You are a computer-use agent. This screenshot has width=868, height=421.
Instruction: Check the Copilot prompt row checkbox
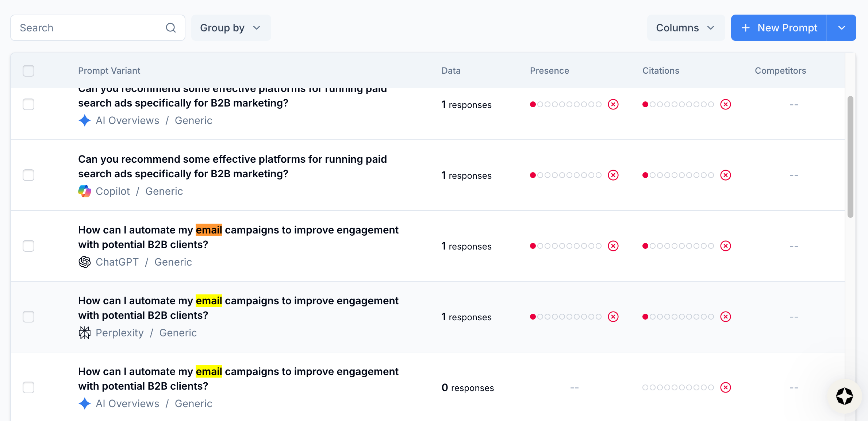click(x=28, y=175)
